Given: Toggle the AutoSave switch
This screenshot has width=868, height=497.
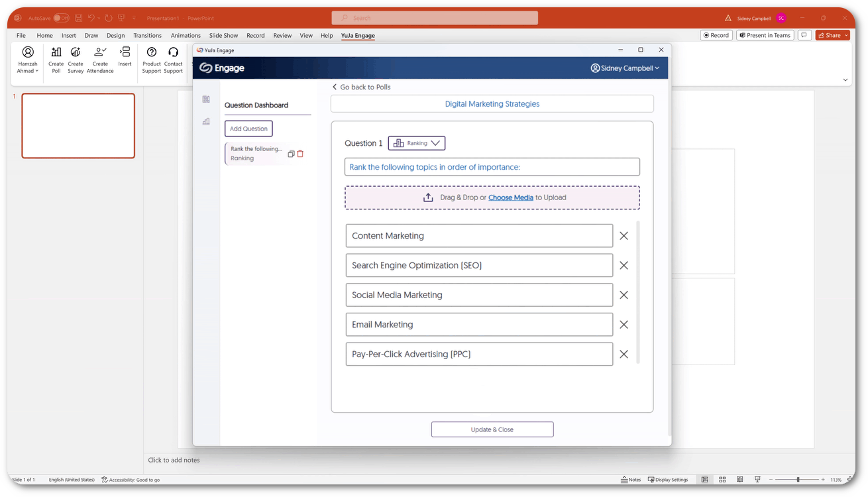Looking at the screenshot, I should click(x=61, y=18).
